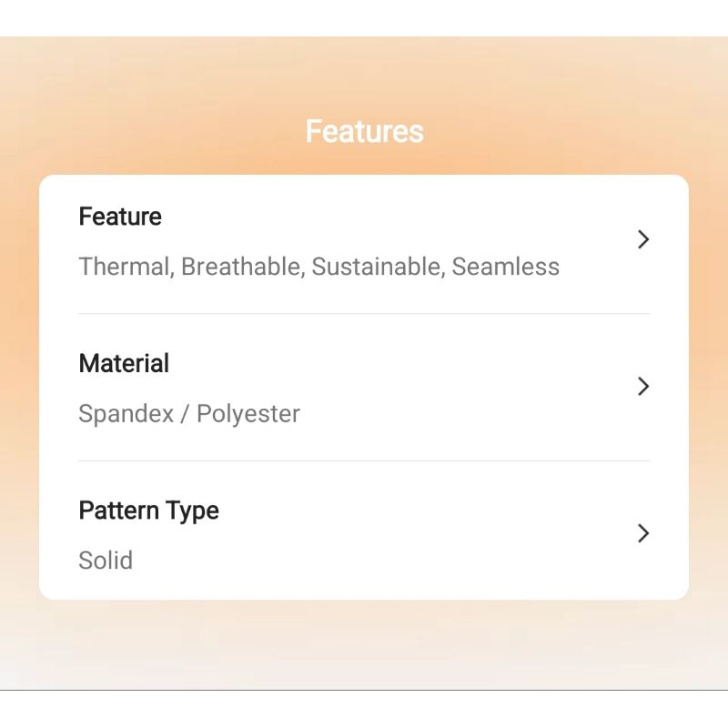The height and width of the screenshot is (728, 728).
Task: Click the word "Thermal" in the feature list
Action: click(125, 267)
